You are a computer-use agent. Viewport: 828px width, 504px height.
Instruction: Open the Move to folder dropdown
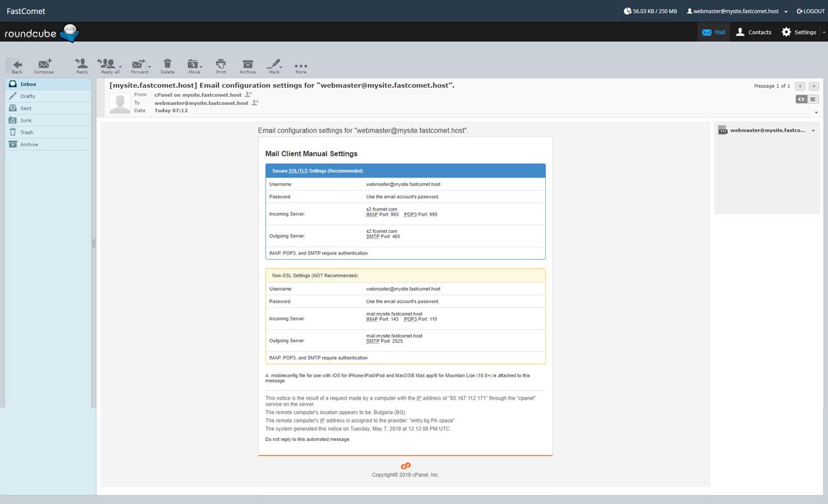tap(194, 64)
